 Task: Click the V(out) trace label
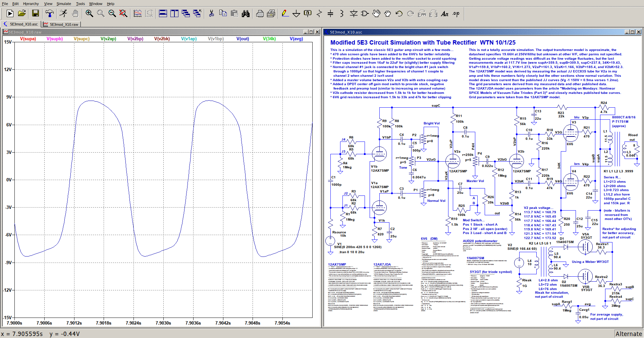pos(243,39)
